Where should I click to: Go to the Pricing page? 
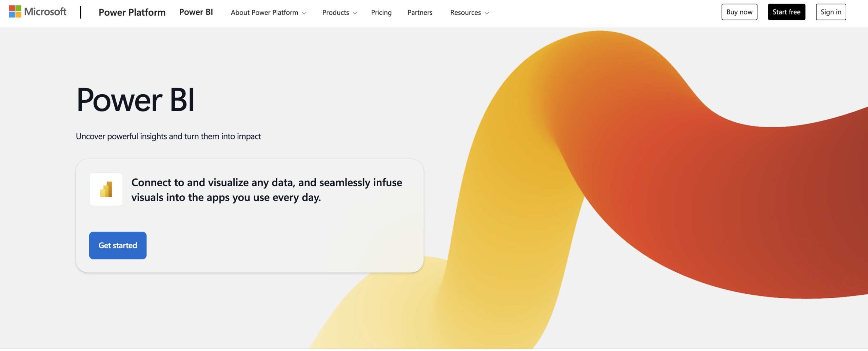pyautogui.click(x=381, y=13)
